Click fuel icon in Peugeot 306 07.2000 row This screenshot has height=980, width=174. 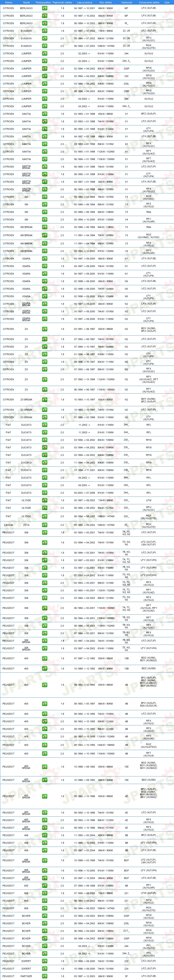pyautogui.click(x=45, y=575)
